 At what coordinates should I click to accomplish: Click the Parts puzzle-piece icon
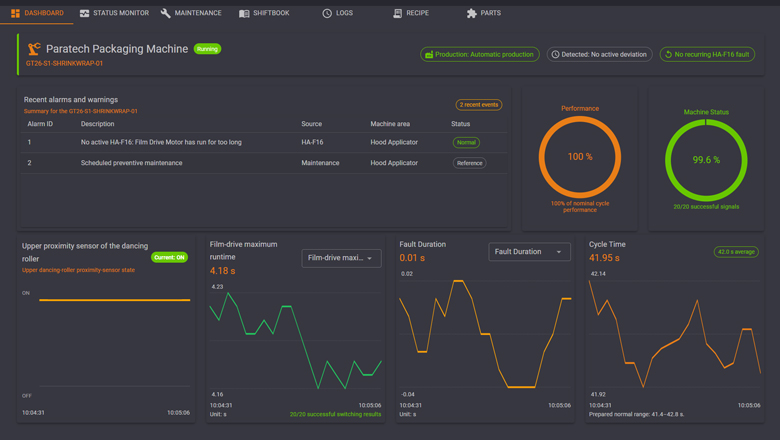tap(472, 13)
